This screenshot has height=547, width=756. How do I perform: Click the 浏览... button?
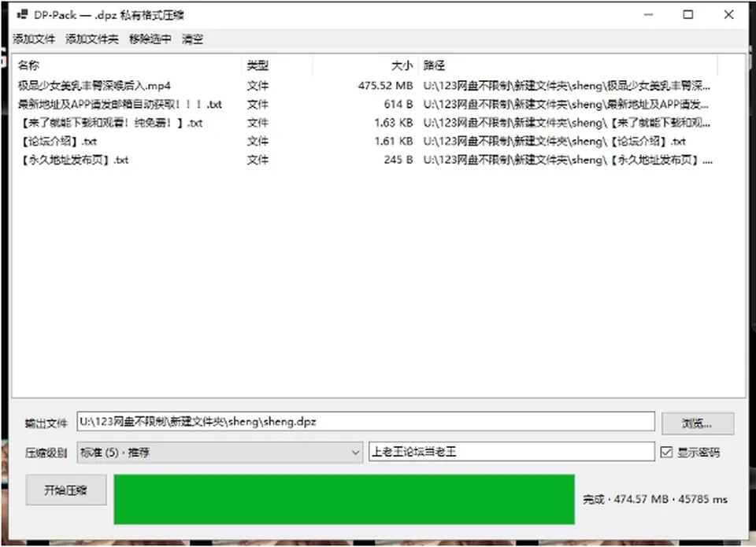pyautogui.click(x=698, y=423)
